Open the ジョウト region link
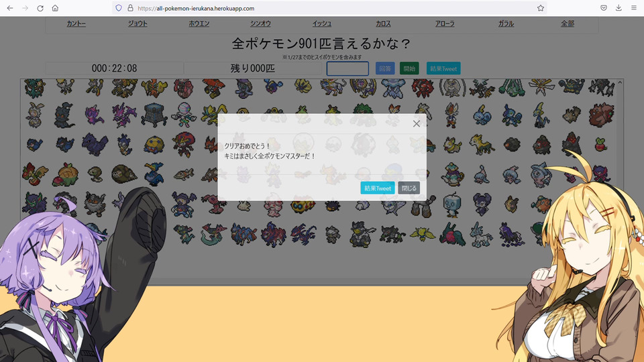Image resolution: width=644 pixels, height=362 pixels. pyautogui.click(x=138, y=24)
